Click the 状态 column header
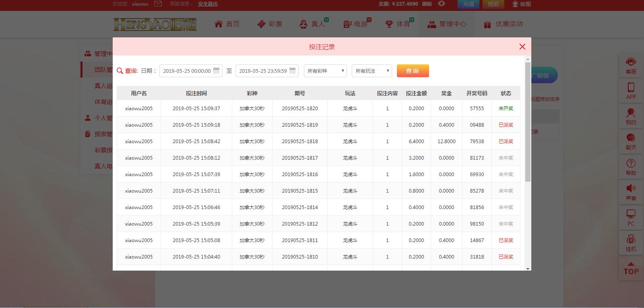This screenshot has height=308, width=644. click(506, 93)
